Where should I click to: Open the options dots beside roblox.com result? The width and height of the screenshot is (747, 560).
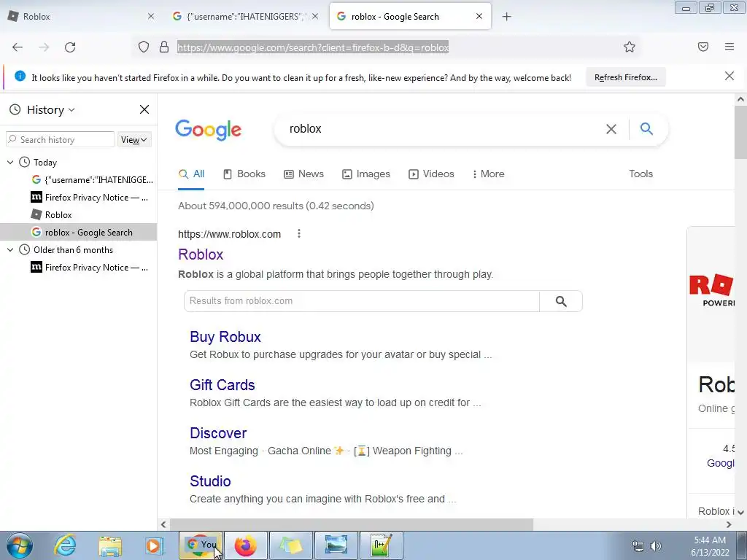pyautogui.click(x=298, y=234)
